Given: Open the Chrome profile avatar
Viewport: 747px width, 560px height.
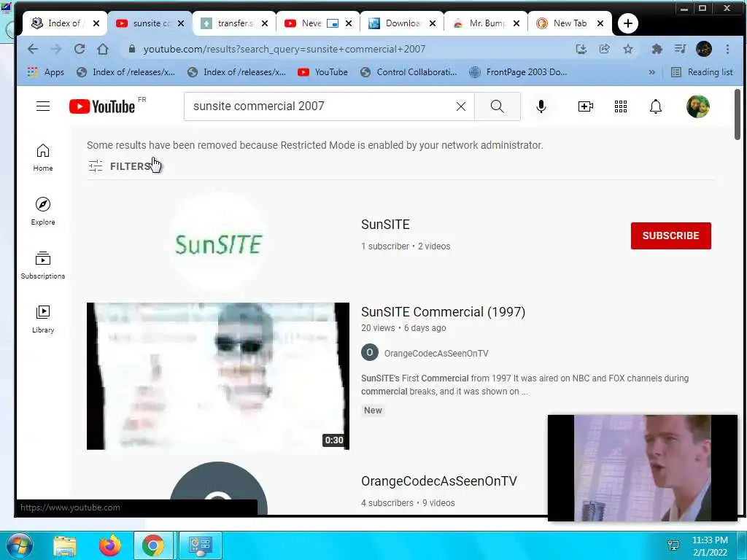Looking at the screenshot, I should click(x=704, y=49).
